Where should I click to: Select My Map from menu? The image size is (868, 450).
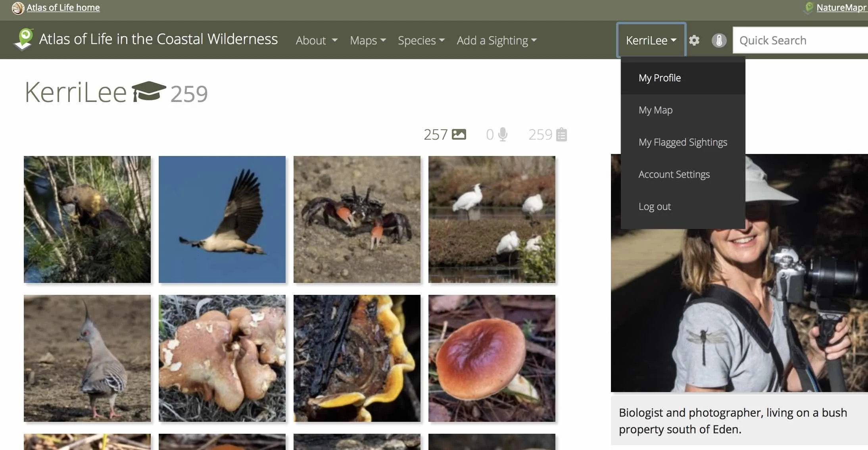click(x=683, y=110)
